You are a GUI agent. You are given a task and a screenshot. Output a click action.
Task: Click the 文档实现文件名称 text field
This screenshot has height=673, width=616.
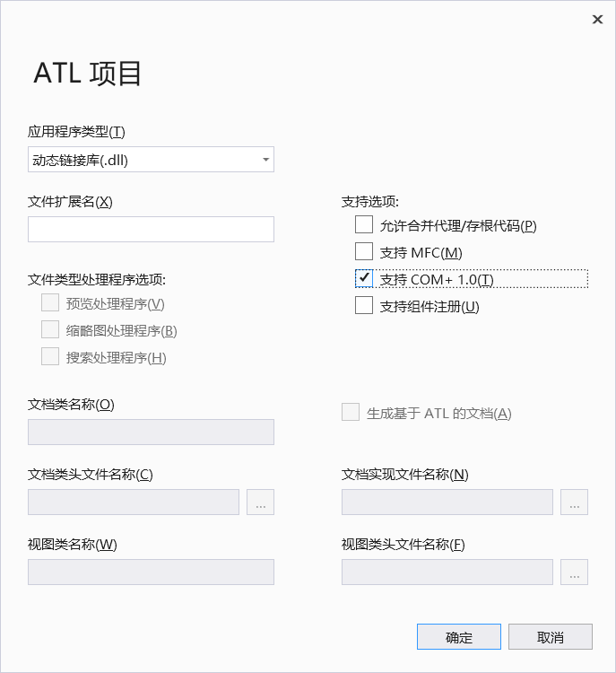(447, 503)
